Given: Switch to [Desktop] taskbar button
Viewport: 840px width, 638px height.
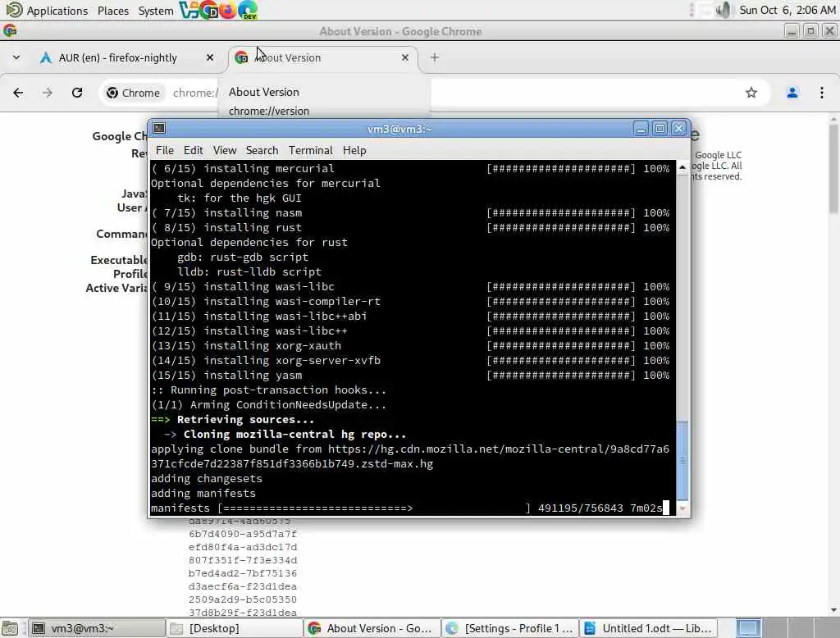Looking at the screenshot, I should tap(235, 628).
